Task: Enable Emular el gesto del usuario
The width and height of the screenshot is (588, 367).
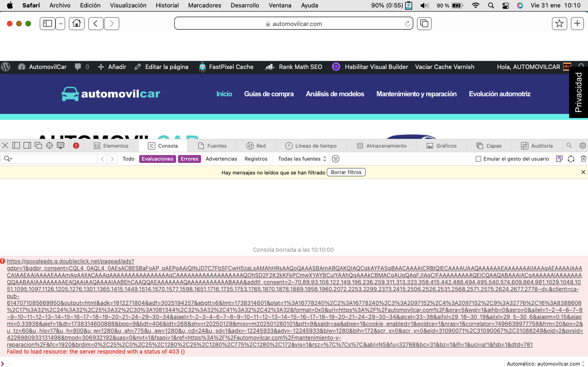Action: coord(478,159)
